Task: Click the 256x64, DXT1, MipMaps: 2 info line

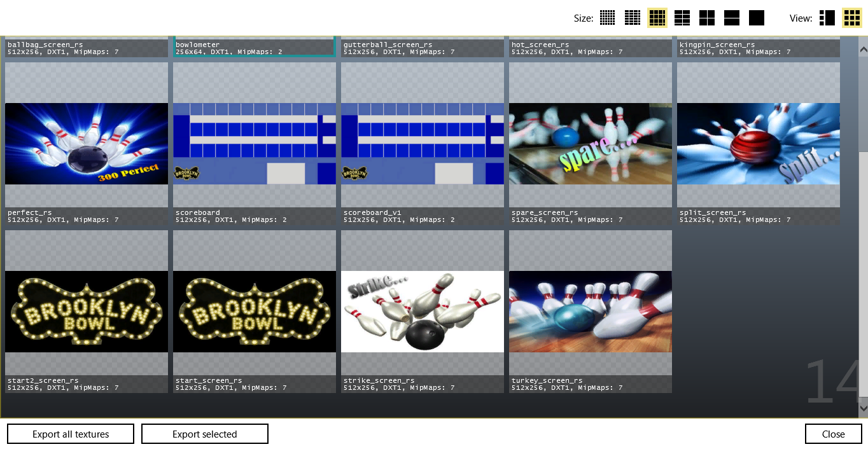Action: tap(229, 52)
